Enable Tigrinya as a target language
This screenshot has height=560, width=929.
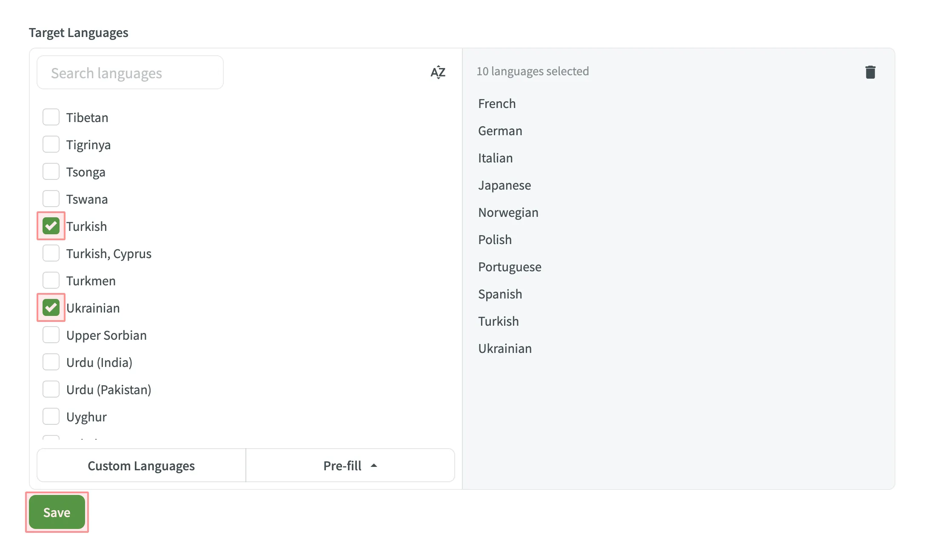tap(51, 144)
